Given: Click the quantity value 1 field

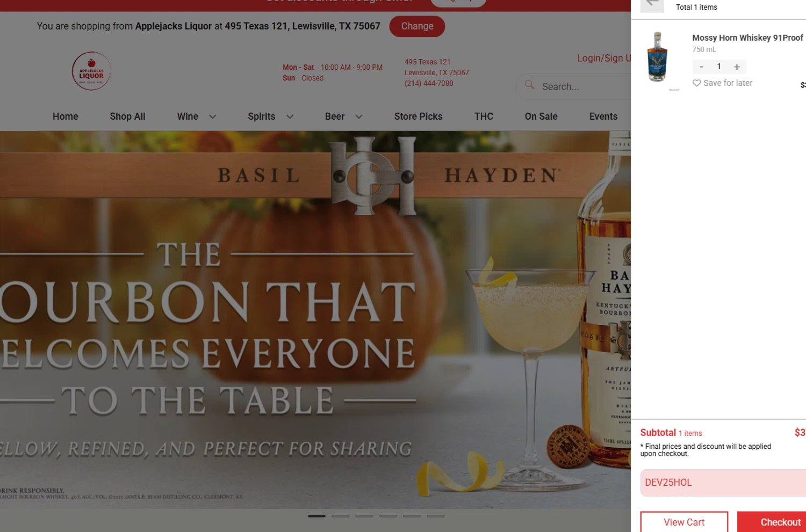Looking at the screenshot, I should click(x=719, y=67).
